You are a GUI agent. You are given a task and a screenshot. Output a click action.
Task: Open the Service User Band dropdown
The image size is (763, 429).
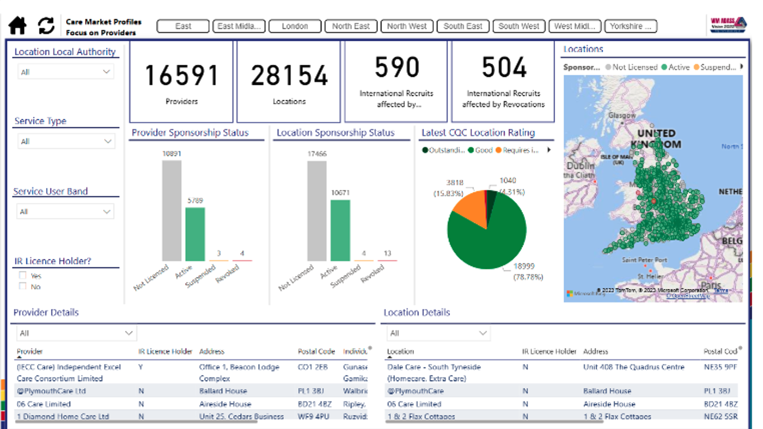coord(65,212)
